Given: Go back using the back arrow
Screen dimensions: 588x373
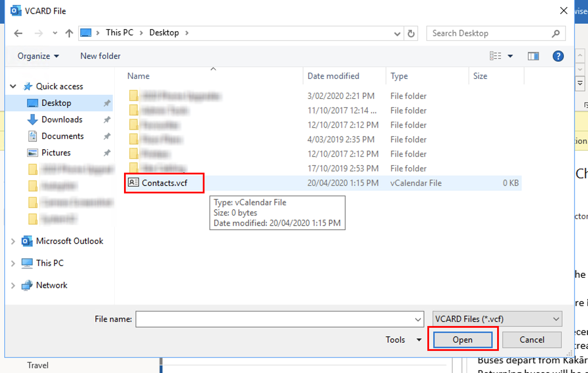Looking at the screenshot, I should [18, 33].
